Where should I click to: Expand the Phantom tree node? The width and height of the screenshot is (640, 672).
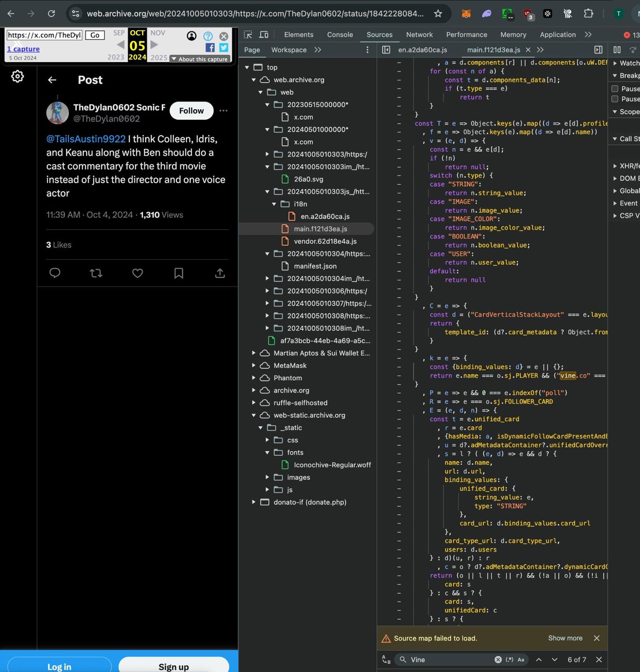coord(254,378)
